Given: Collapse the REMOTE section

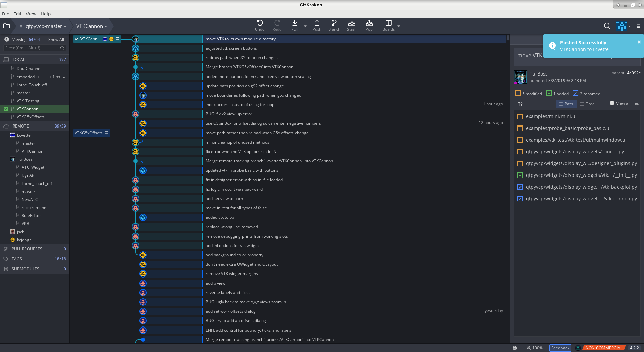Looking at the screenshot, I should pos(35,126).
